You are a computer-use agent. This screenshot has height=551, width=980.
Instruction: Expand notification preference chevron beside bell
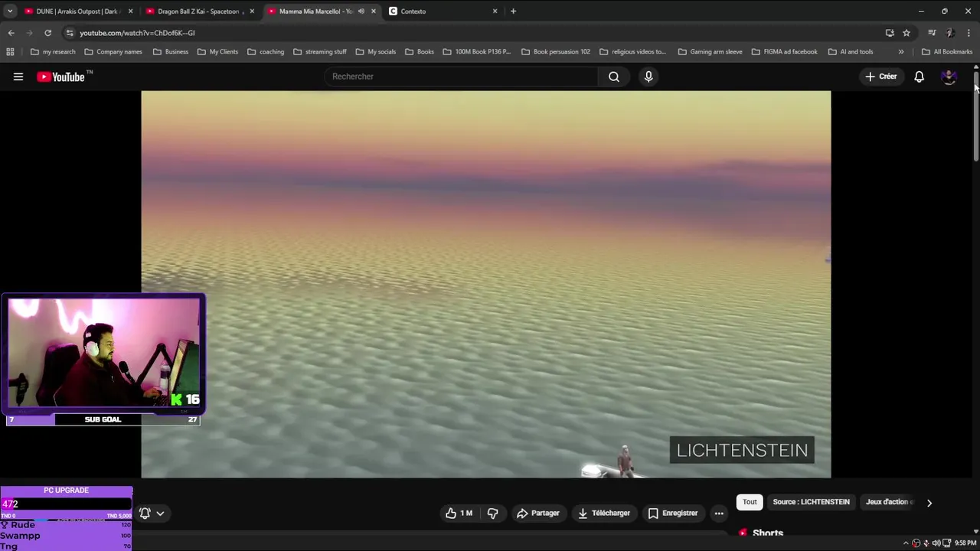[160, 514]
